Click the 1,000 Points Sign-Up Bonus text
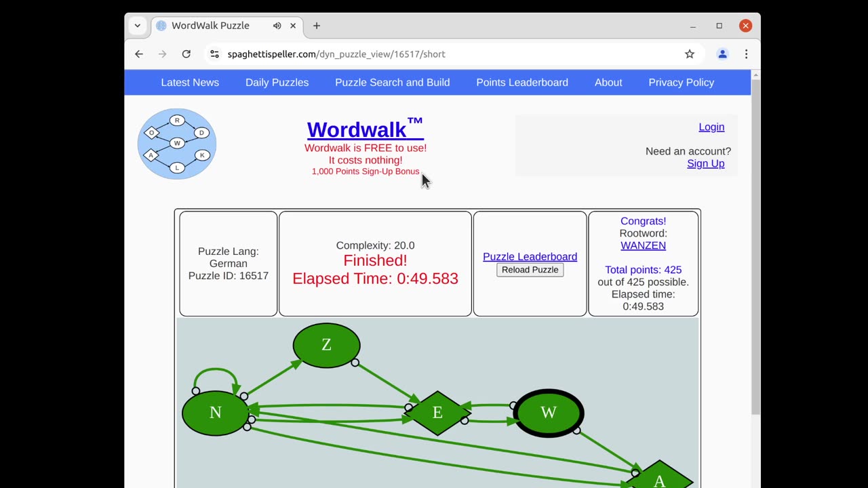The image size is (868, 488). [366, 171]
